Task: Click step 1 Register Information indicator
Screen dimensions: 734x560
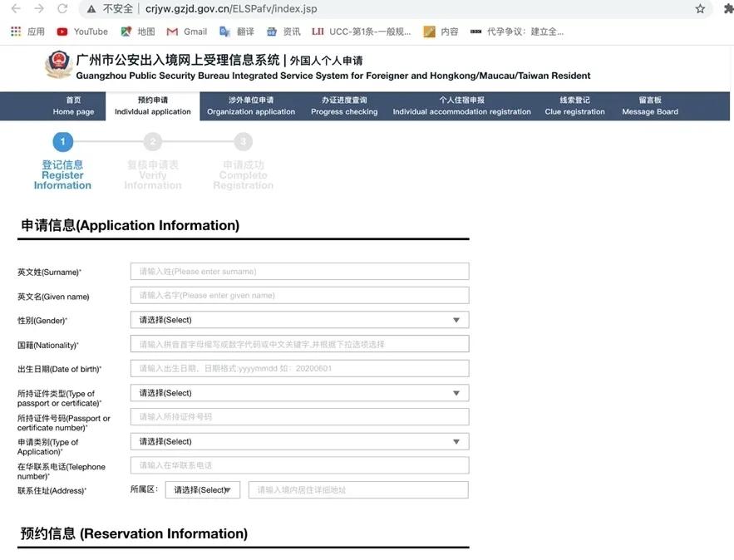Action: [x=62, y=142]
